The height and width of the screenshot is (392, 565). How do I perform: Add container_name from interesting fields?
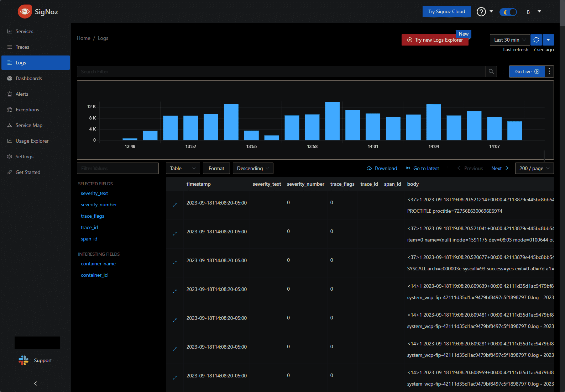pos(98,264)
